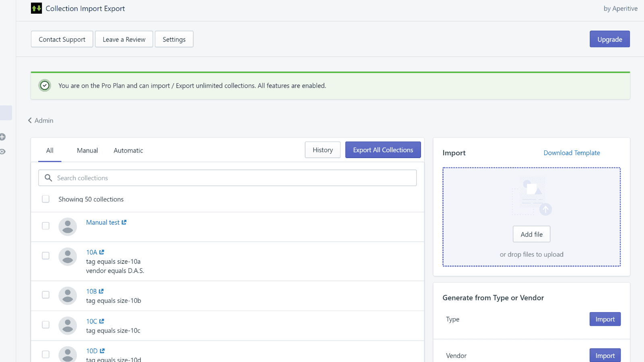Open the Download Template link
The width and height of the screenshot is (644, 362).
click(572, 153)
